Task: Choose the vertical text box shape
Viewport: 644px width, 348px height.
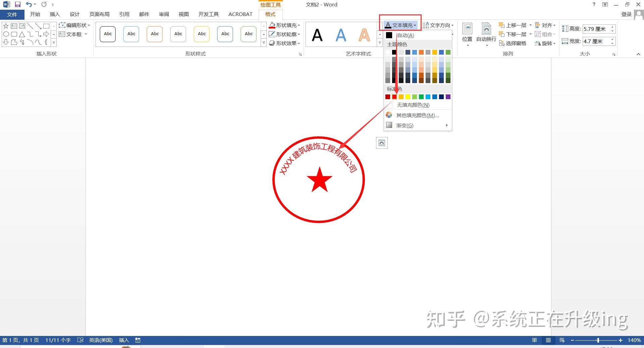Action: click(22, 26)
